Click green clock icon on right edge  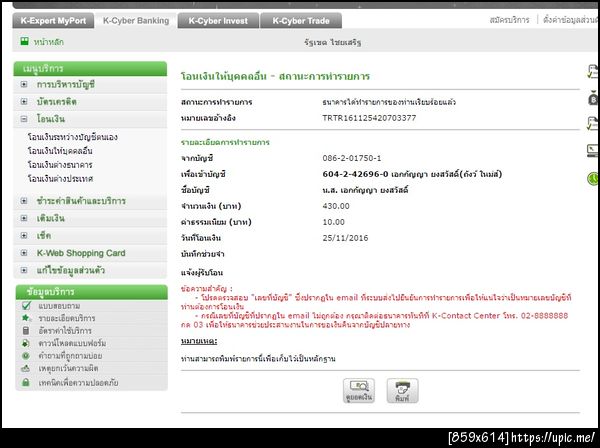click(593, 178)
